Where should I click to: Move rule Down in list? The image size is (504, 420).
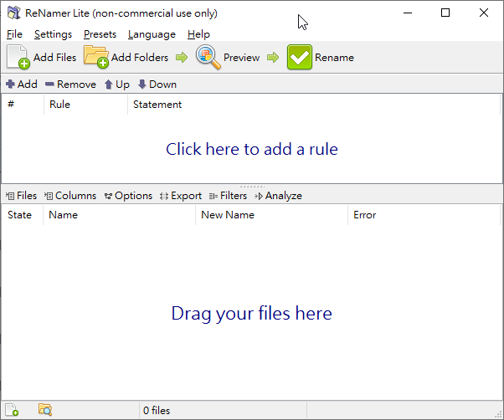(157, 85)
